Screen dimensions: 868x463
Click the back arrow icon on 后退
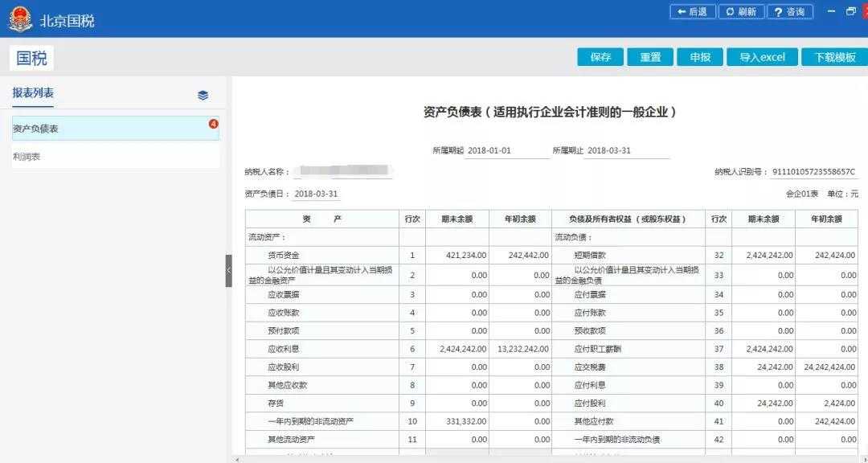coord(680,11)
